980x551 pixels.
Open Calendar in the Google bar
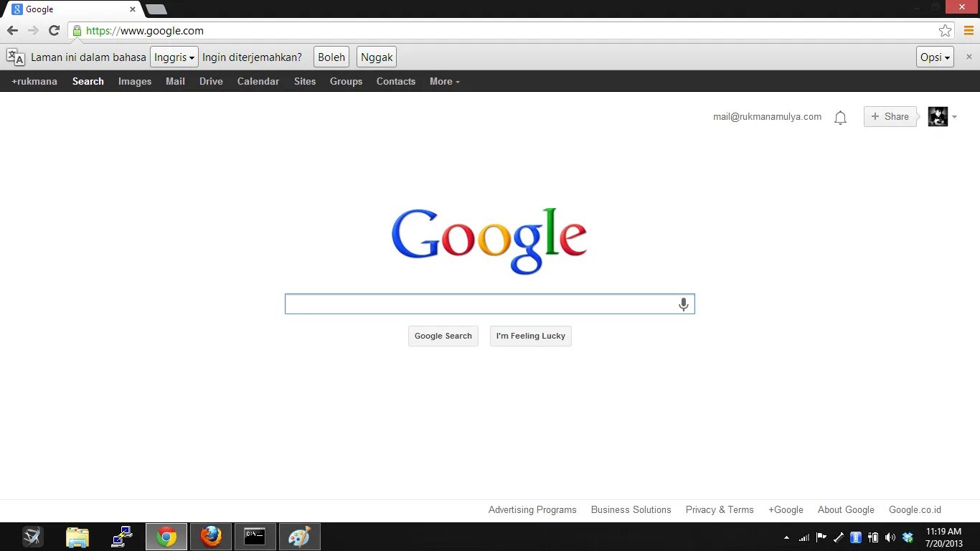(258, 82)
